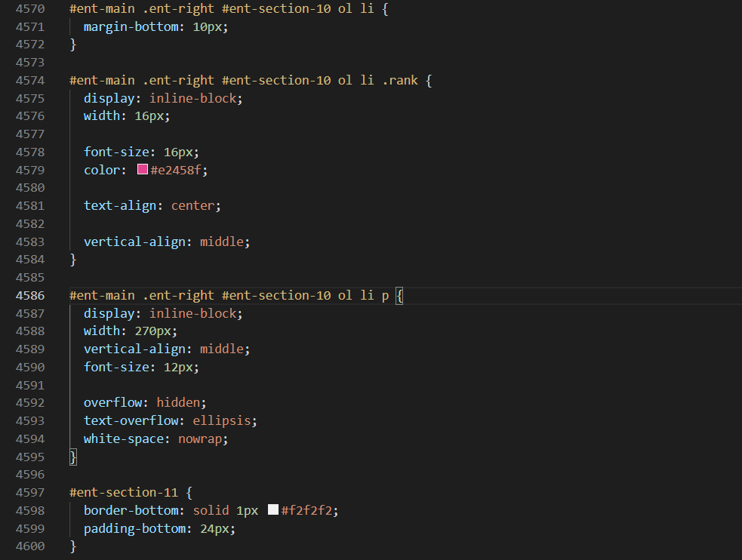The width and height of the screenshot is (742, 560).
Task: Click 'inline-block' value on line 4587
Action: [x=193, y=313]
